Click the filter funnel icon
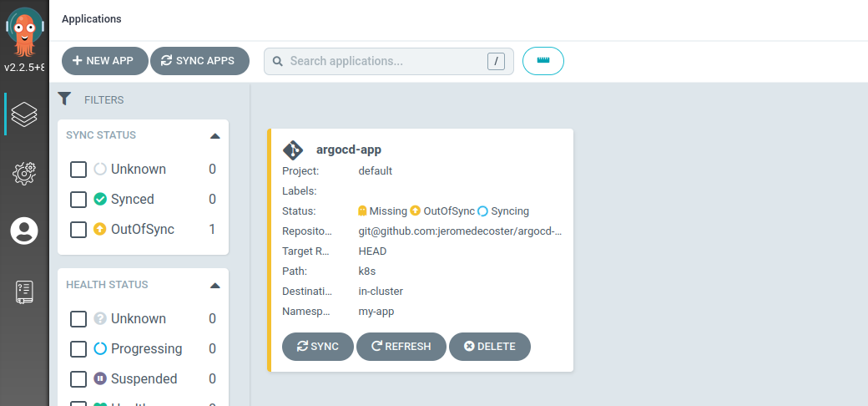Viewport: 868px width, 406px height. click(x=64, y=99)
